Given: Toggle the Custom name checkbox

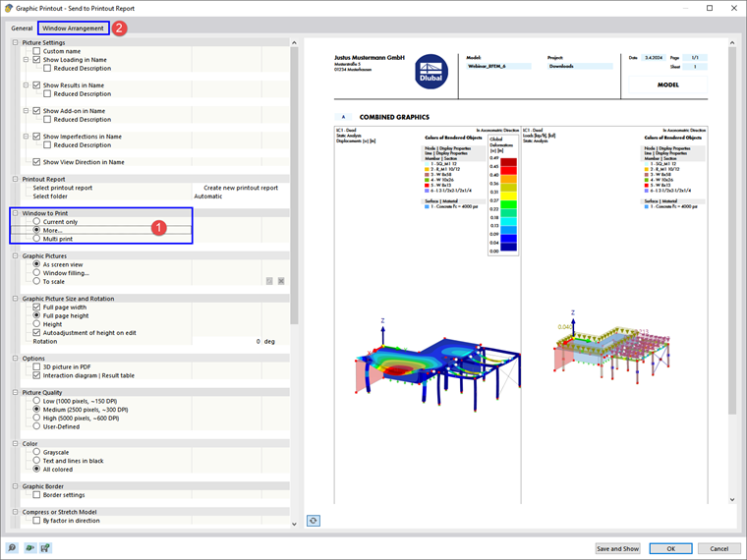Looking at the screenshot, I should click(36, 51).
